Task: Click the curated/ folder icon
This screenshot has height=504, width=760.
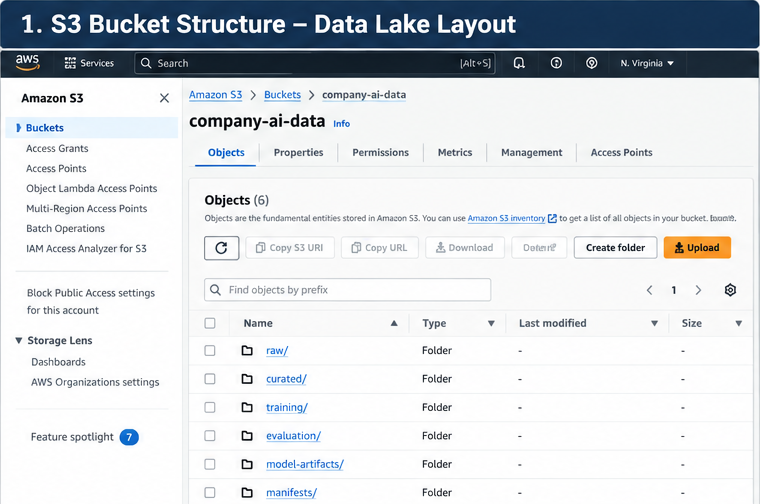Action: pos(247,378)
